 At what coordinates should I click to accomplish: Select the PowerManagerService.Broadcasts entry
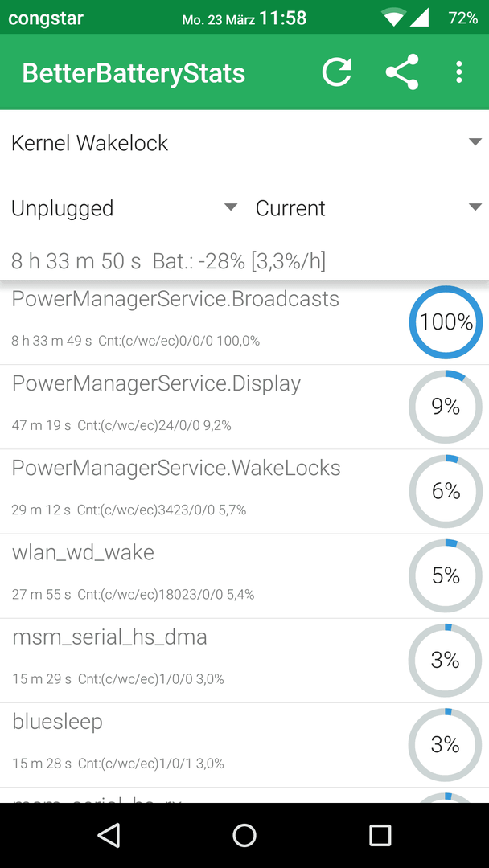pyautogui.click(x=244, y=322)
